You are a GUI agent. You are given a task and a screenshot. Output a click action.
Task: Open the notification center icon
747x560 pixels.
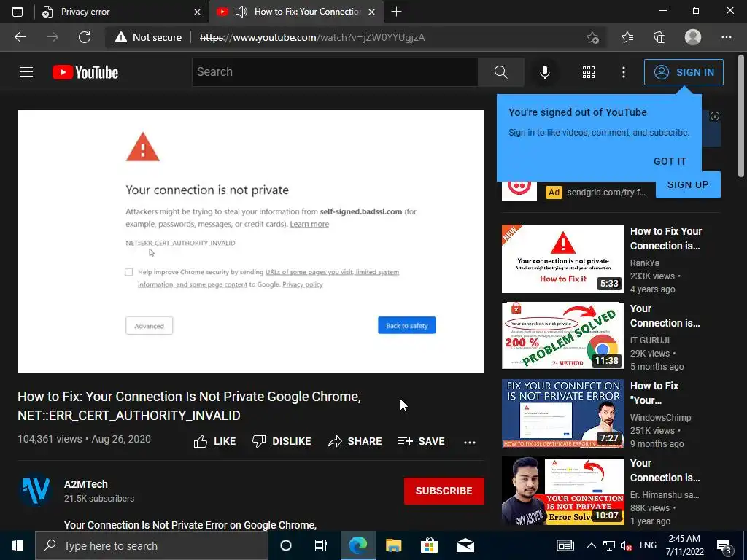[x=724, y=546]
